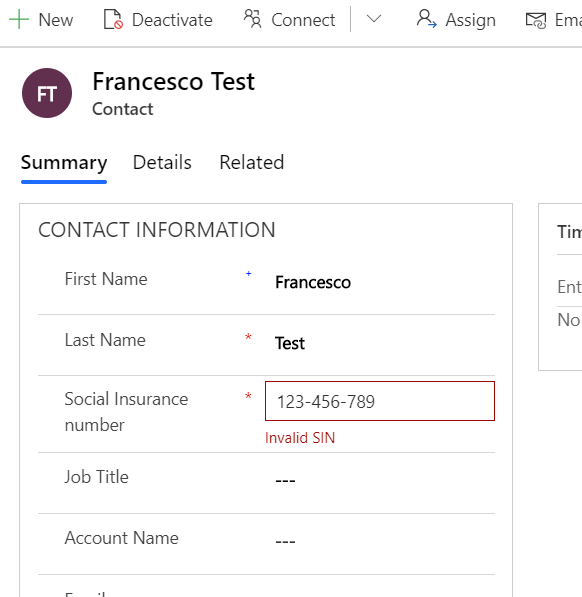Choose the Deactivate command label
The height and width of the screenshot is (597, 582).
172,20
